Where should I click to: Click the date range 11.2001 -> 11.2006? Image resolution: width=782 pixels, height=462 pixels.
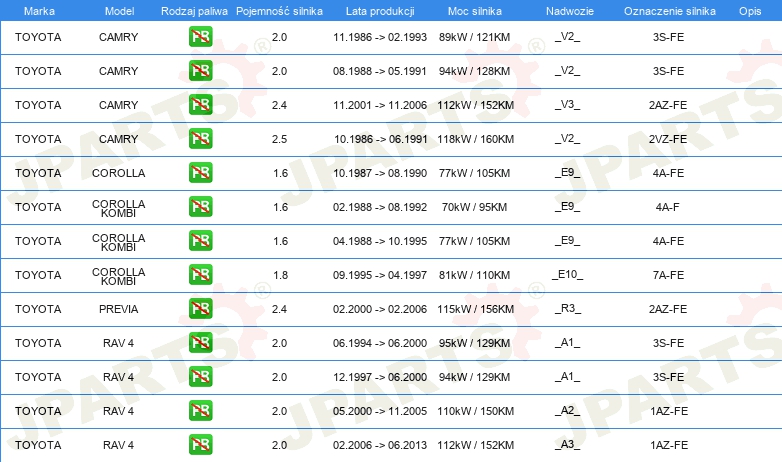380,105
